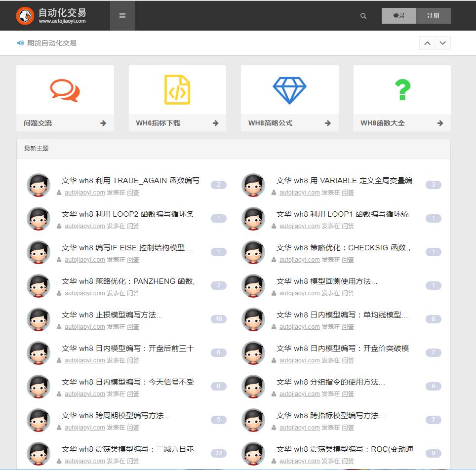This screenshot has height=470, width=476.
Task: Open the WH8函数大全 category
Action: (x=383, y=123)
